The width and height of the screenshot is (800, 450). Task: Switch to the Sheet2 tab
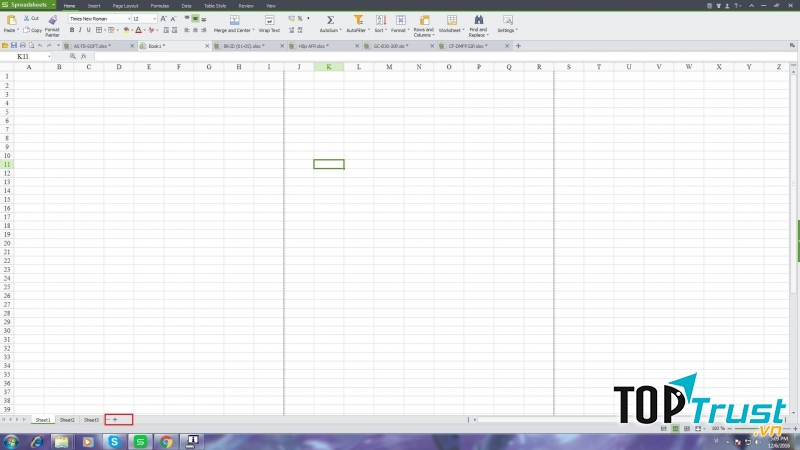click(x=67, y=420)
